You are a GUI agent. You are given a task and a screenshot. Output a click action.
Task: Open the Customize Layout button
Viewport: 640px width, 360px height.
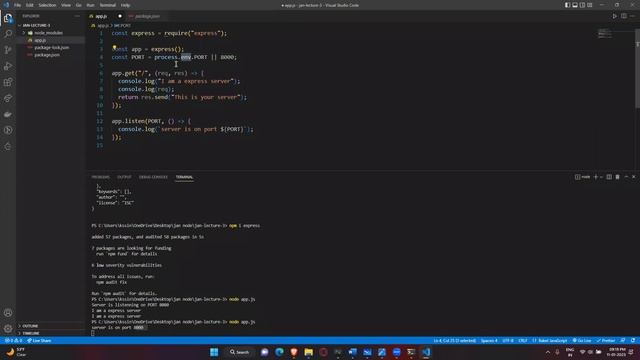click(x=590, y=5)
